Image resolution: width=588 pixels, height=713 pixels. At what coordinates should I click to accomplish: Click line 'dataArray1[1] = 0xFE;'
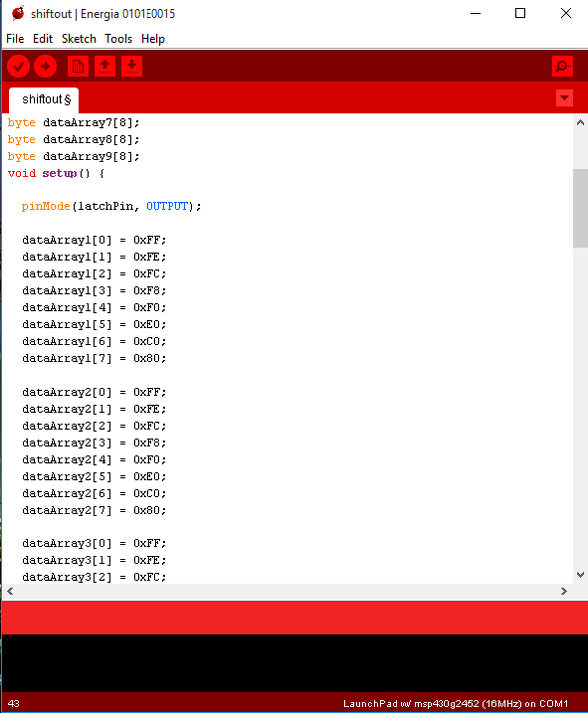95,257
